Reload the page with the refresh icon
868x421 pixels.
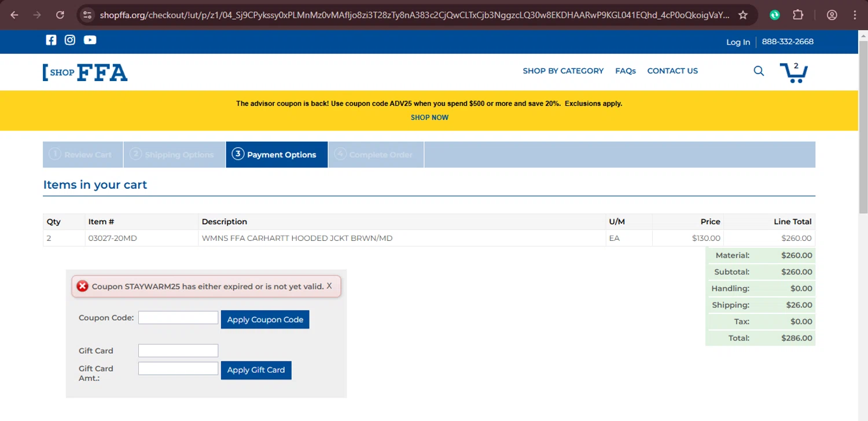(x=60, y=15)
